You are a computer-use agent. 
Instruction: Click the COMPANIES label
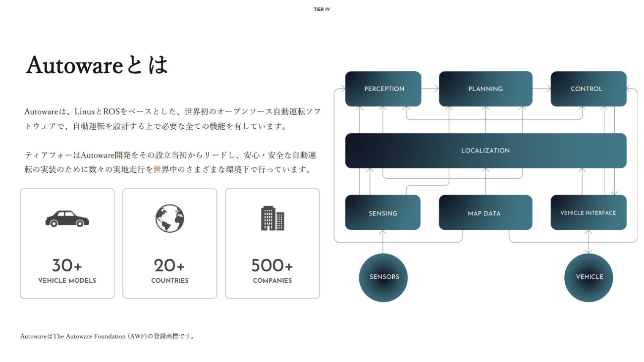272,280
